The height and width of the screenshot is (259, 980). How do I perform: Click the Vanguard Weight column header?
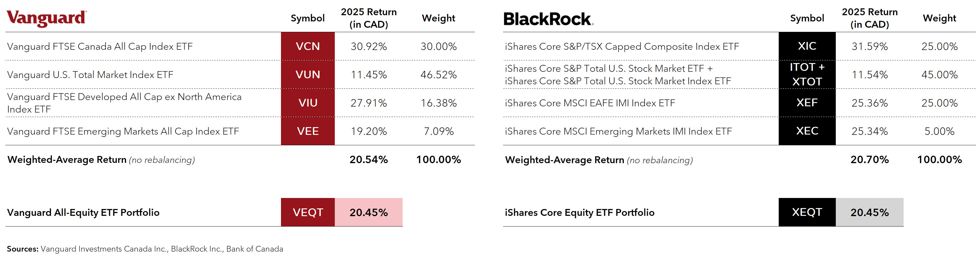[438, 18]
